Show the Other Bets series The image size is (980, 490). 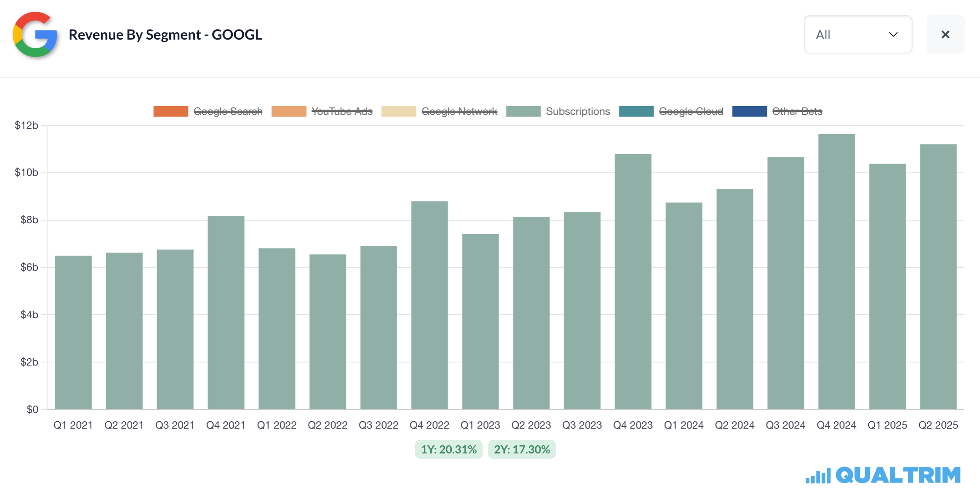[x=797, y=111]
